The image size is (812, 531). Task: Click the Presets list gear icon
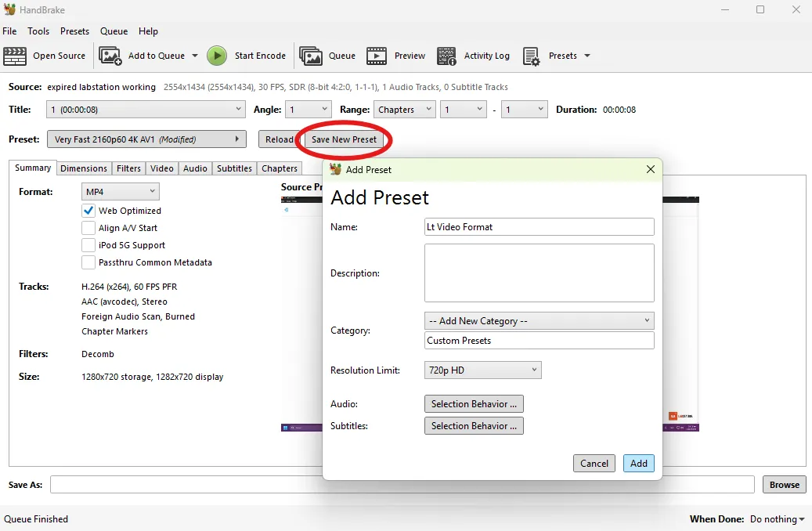tap(532, 56)
